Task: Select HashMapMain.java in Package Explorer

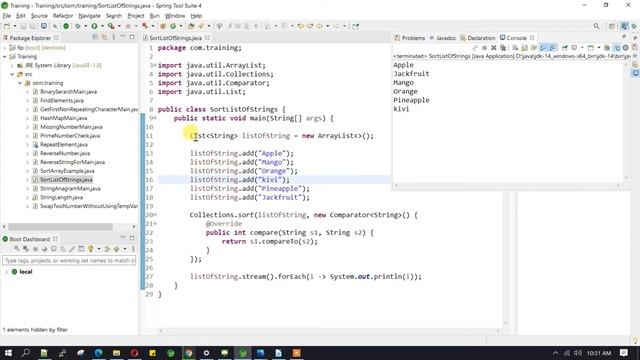Action: 64,118
